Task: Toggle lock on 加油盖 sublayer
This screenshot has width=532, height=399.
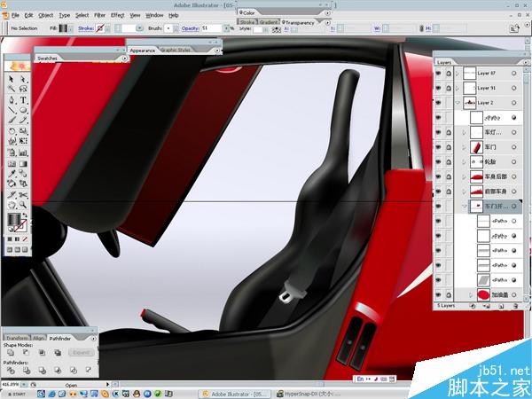Action: pos(449,295)
